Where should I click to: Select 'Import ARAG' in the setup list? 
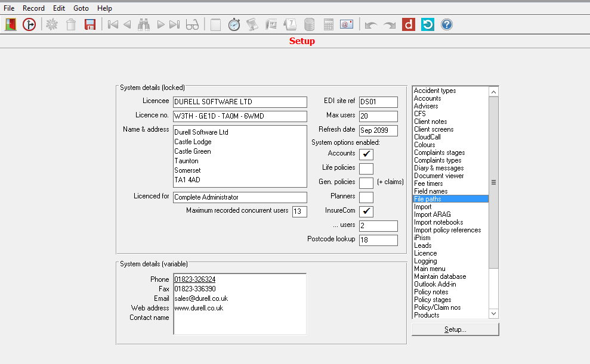coord(451,214)
